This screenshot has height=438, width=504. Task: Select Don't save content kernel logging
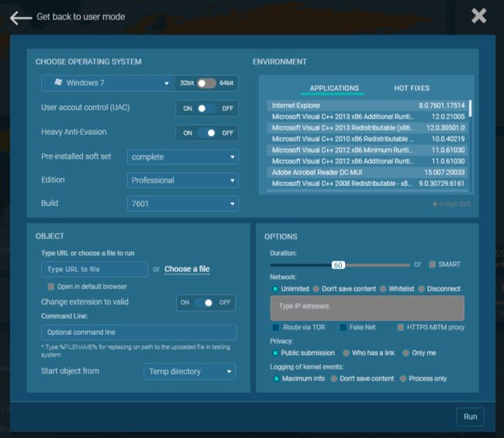click(x=334, y=378)
